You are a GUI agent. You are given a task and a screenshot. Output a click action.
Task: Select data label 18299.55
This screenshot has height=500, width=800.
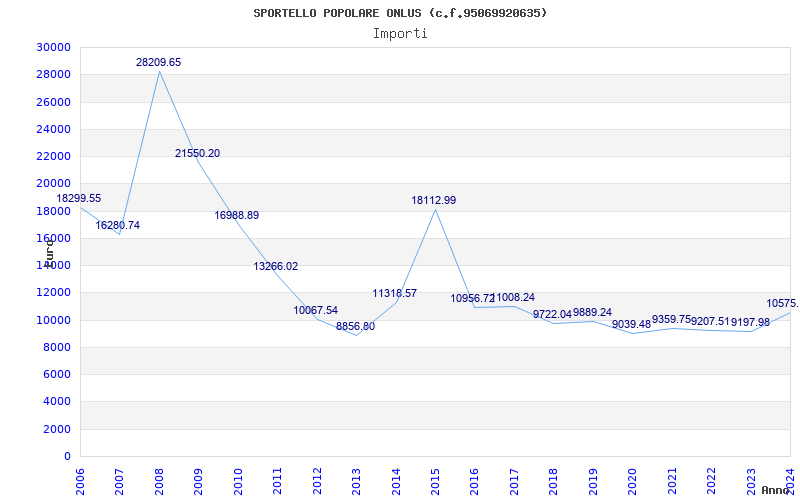coord(79,198)
